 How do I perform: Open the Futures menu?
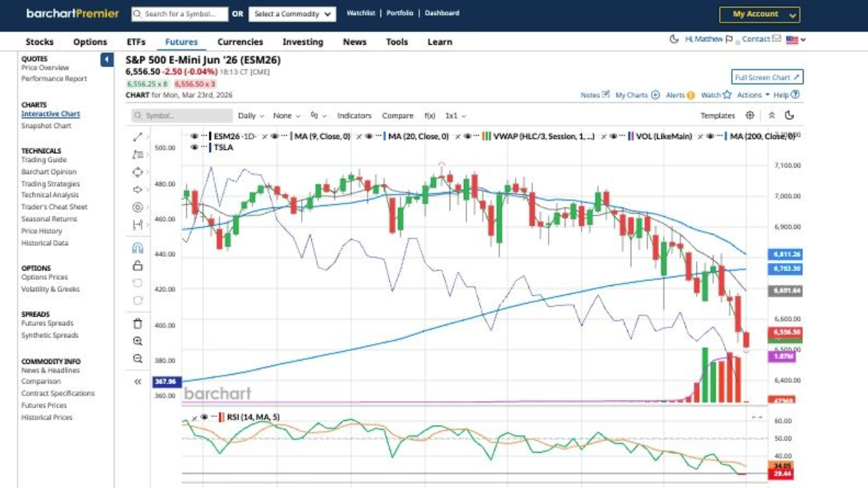[x=182, y=41]
